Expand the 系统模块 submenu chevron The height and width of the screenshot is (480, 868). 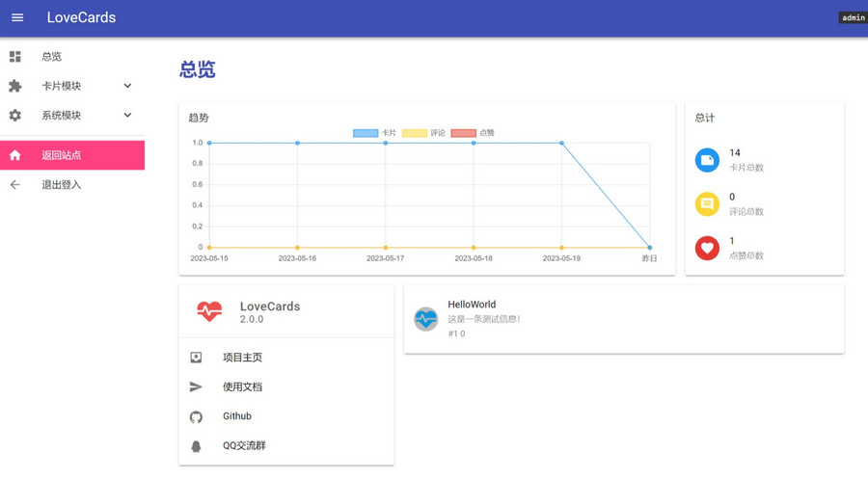[x=127, y=116]
